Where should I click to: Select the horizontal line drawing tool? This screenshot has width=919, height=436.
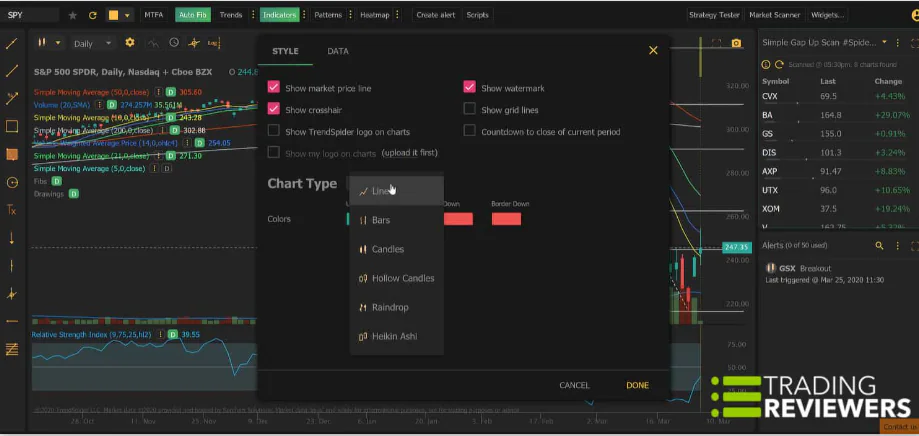(12, 321)
